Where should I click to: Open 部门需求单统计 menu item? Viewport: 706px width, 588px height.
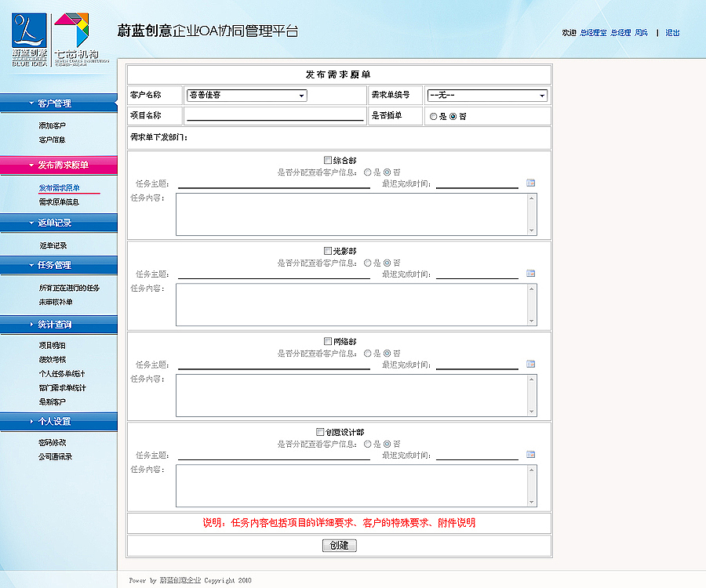(x=62, y=388)
